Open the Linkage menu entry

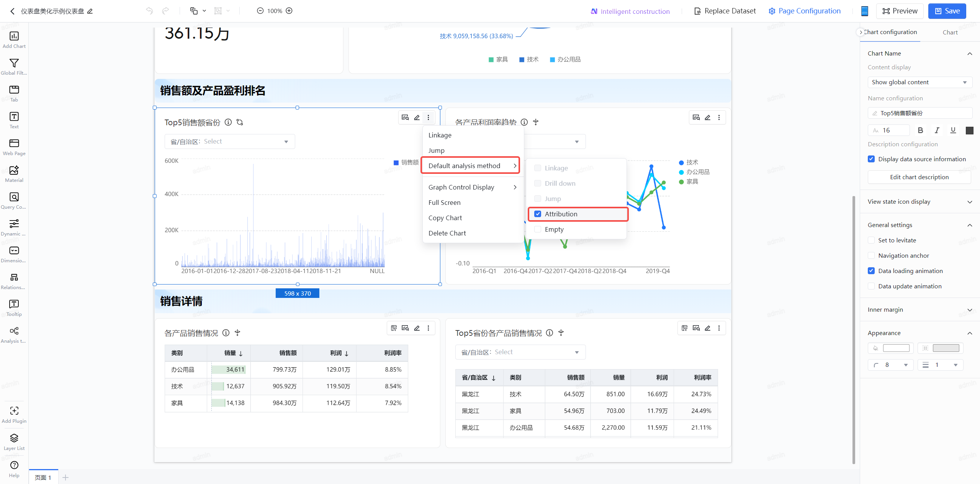coord(473,135)
